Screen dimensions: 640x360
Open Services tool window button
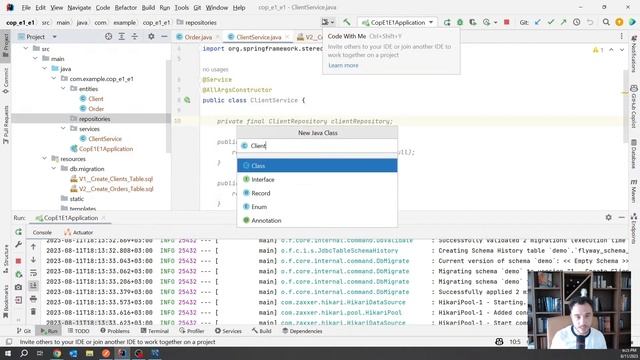[x=228, y=331]
